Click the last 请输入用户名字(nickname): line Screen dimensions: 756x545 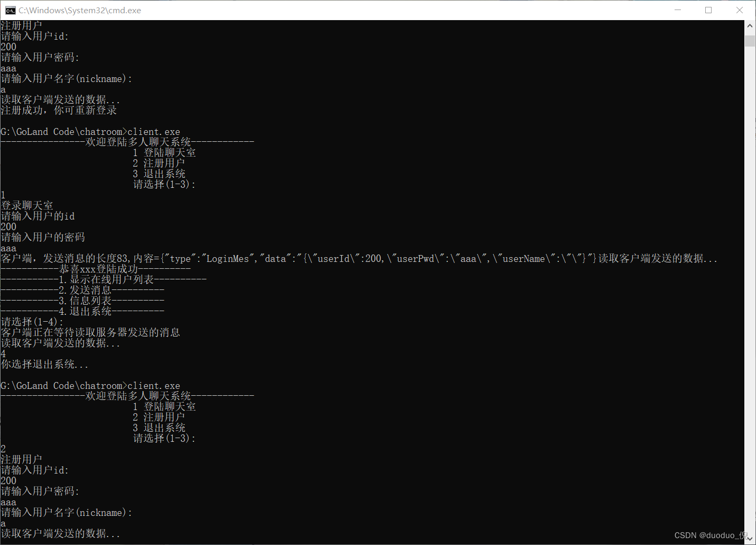(x=67, y=512)
